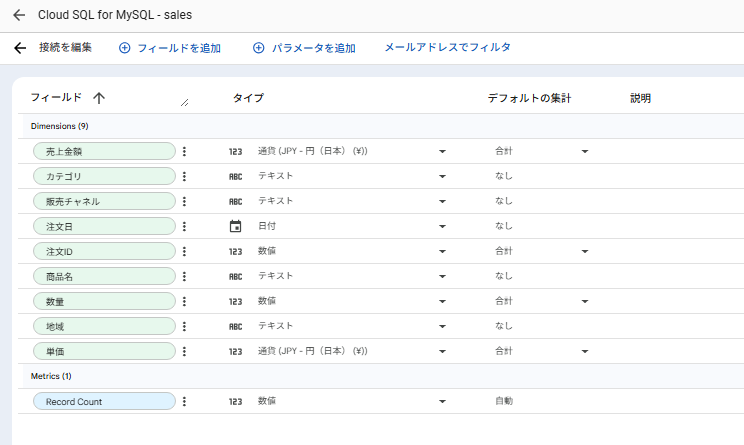This screenshot has height=445, width=744.
Task: Open type dropdown for 売上金額
Action: [442, 151]
